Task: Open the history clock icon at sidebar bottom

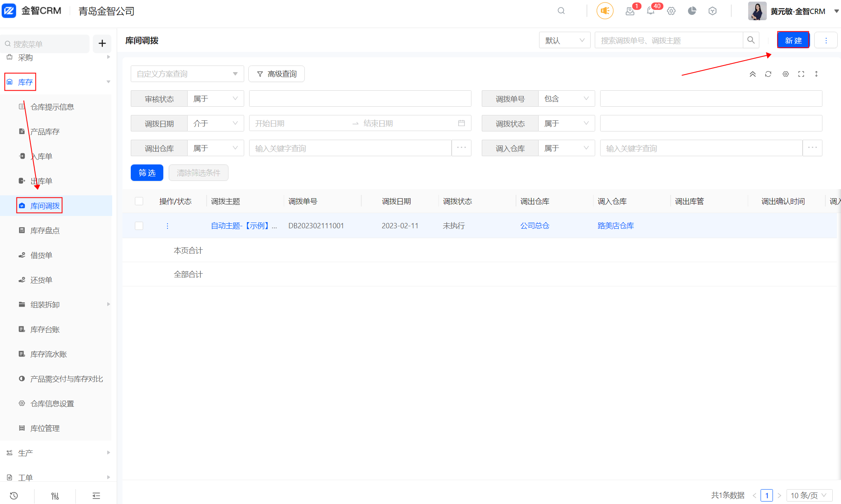Action: (14, 495)
